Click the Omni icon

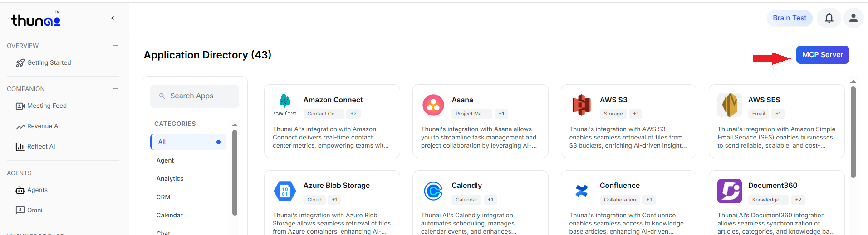tap(20, 211)
